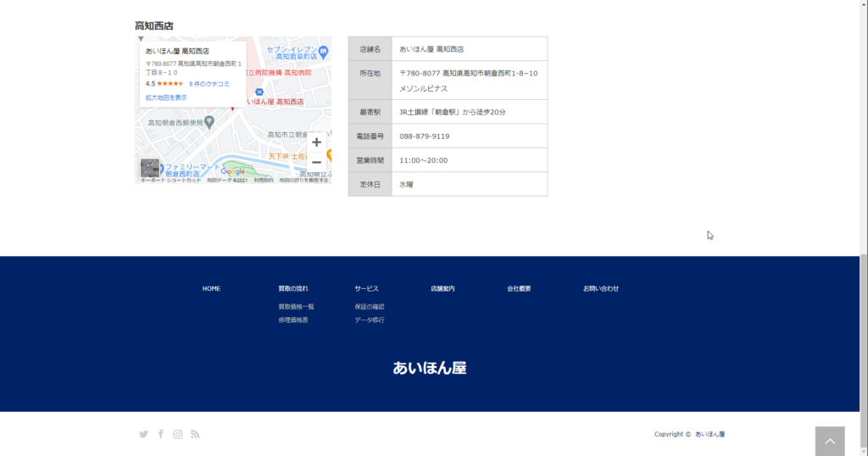Zoom in on the Google map
The image size is (868, 456).
pyautogui.click(x=317, y=142)
